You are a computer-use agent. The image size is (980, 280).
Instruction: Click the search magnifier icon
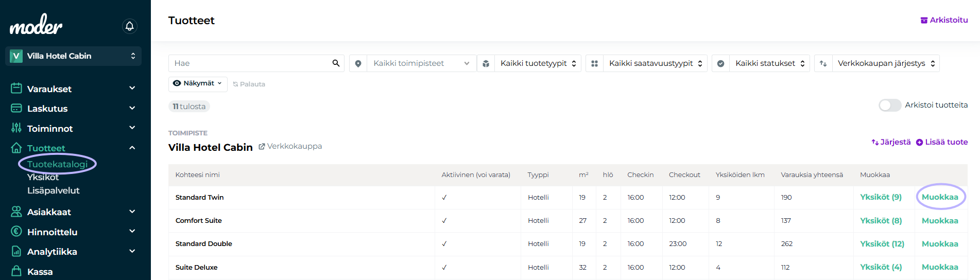(x=336, y=63)
